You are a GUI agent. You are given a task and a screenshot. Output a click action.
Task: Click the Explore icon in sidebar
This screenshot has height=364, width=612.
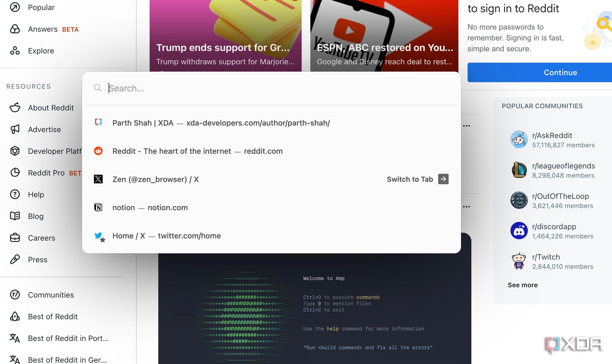click(x=15, y=51)
